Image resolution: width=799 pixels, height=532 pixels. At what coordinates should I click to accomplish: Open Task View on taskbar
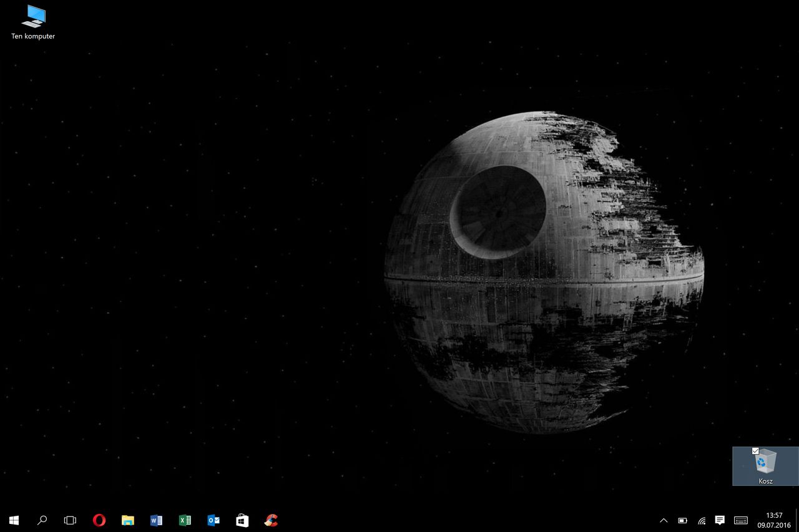70,520
